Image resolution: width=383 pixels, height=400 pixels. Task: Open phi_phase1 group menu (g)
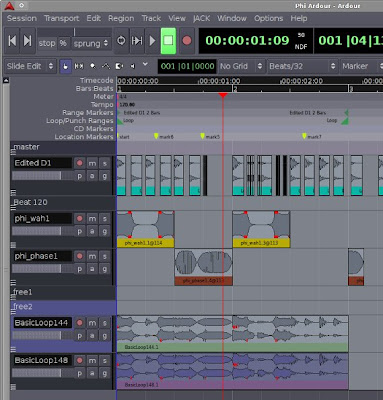pos(105,269)
